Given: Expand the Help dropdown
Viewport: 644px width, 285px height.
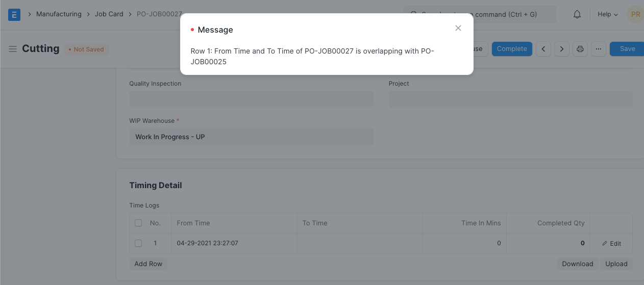Looking at the screenshot, I should coord(607,14).
